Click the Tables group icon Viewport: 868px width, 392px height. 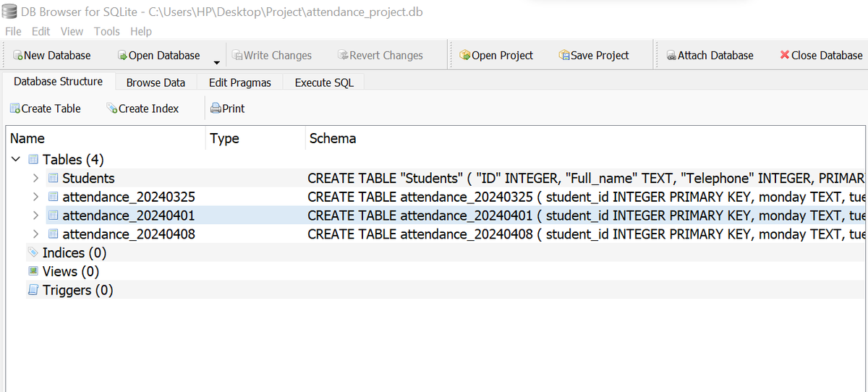pos(33,159)
